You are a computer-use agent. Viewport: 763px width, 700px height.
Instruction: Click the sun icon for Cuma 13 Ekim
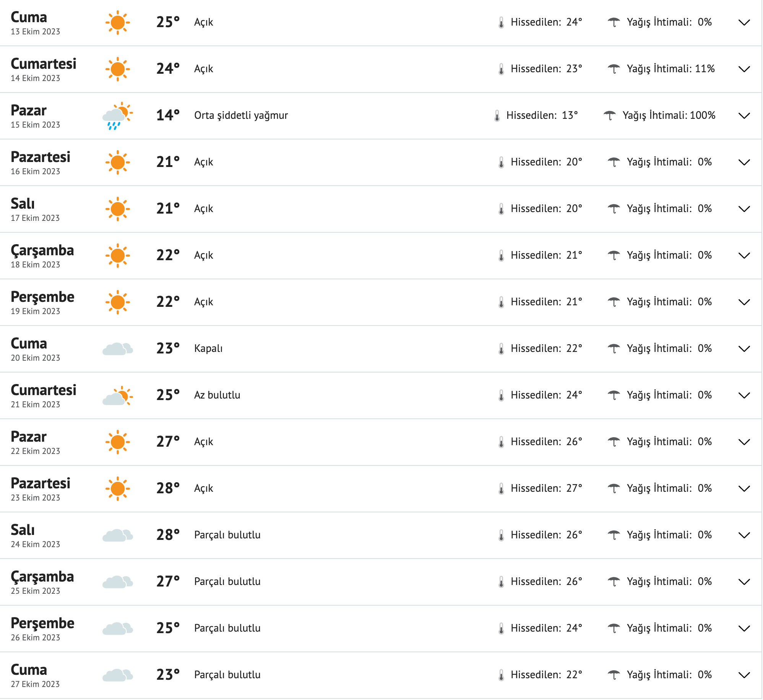(x=117, y=22)
